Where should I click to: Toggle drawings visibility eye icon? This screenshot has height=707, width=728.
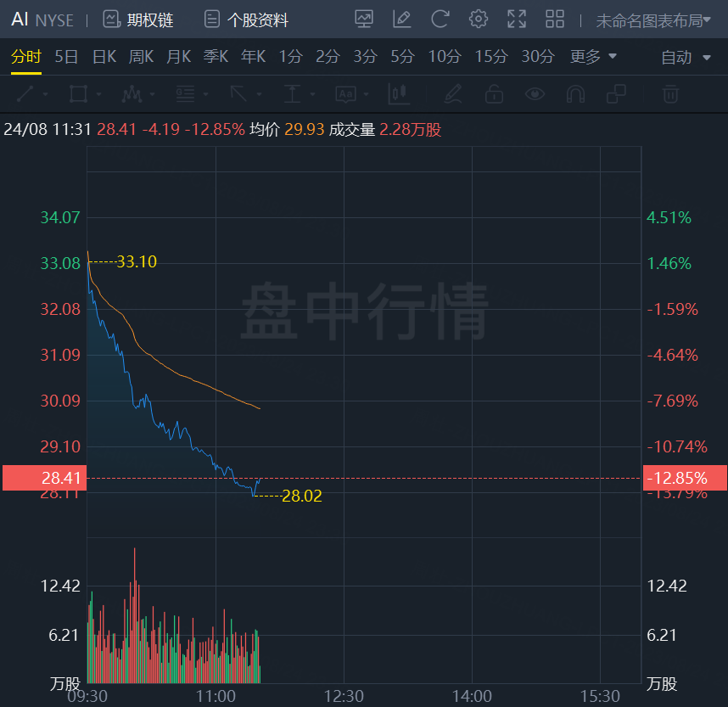(x=535, y=93)
